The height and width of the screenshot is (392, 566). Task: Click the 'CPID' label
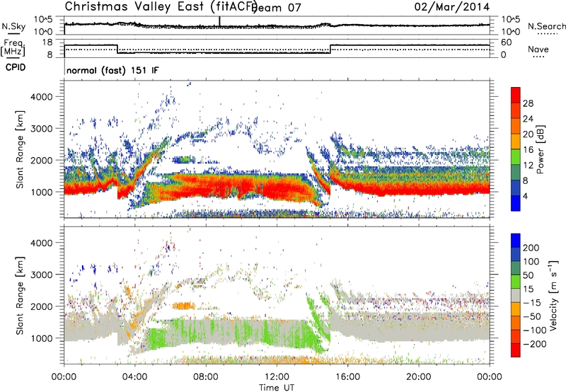(16, 67)
